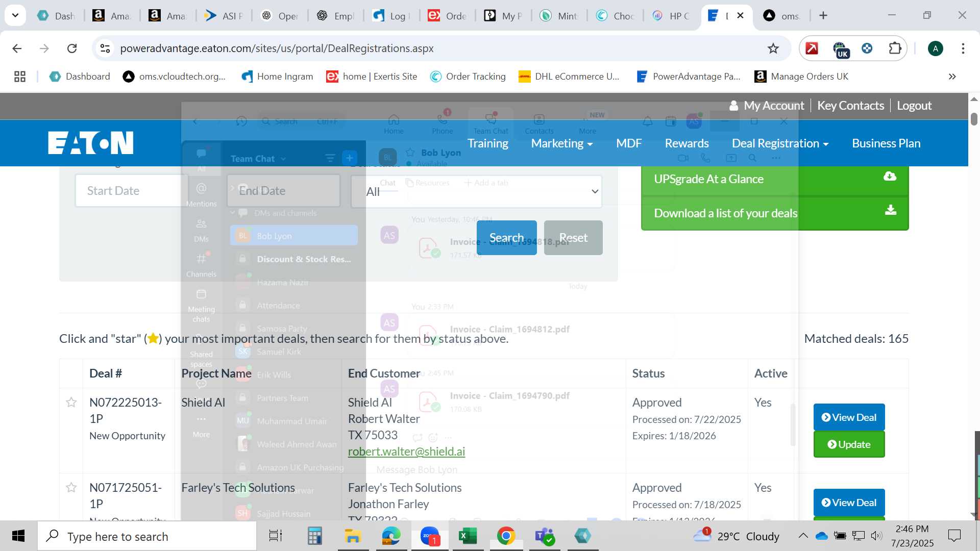Bookmark this page with the star icon
The image size is (980, 551).
(x=773, y=48)
